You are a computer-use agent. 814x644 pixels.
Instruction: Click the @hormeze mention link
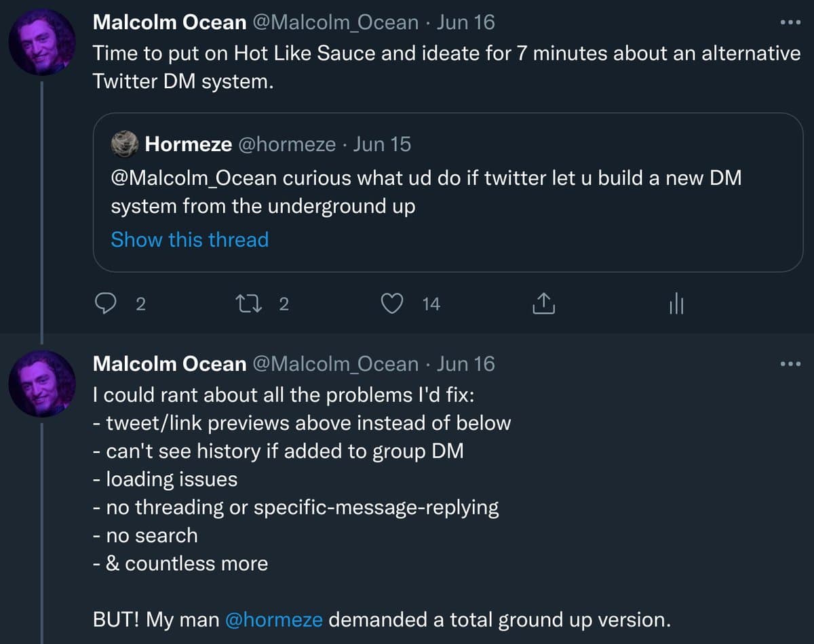pos(273,620)
